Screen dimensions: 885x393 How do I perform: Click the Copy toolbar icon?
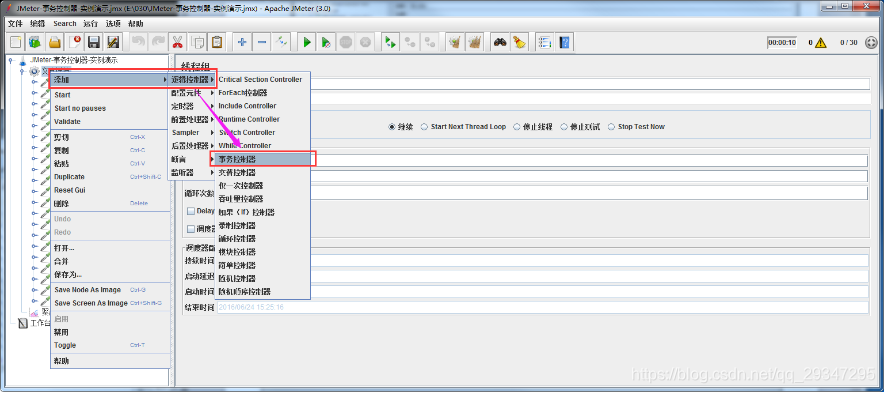[198, 42]
